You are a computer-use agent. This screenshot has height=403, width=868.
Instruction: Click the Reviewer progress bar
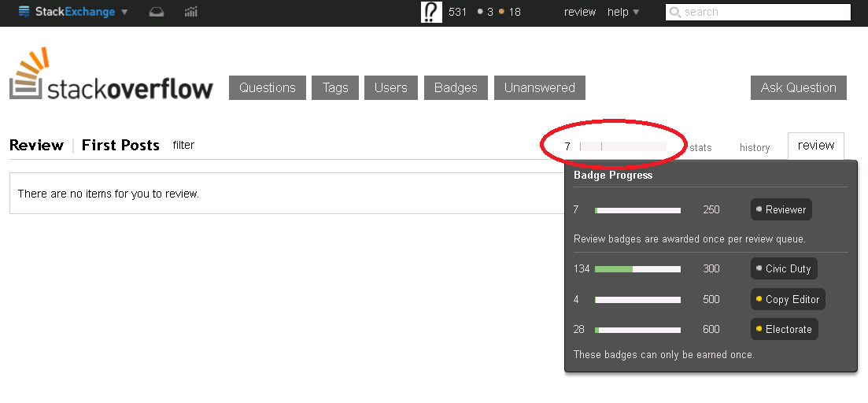(637, 210)
